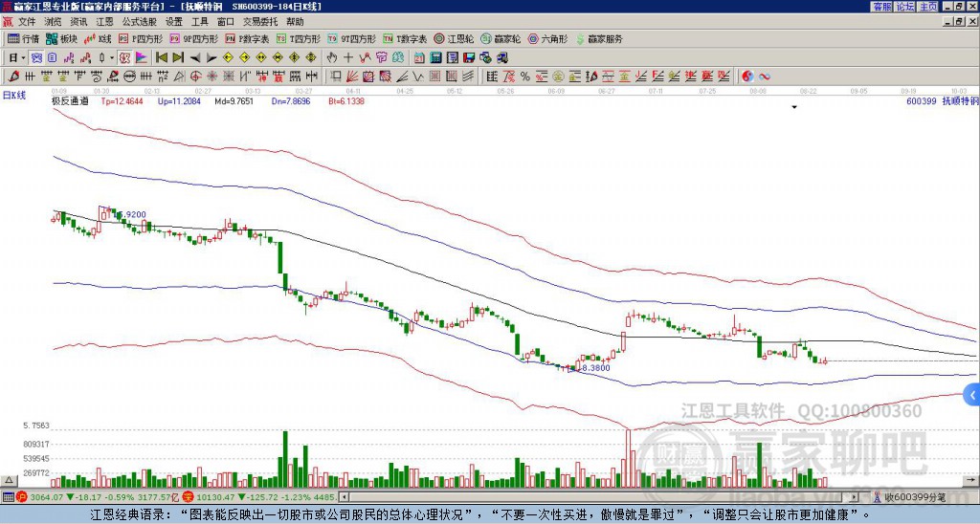Click the 客服 customer service link

coord(881,7)
